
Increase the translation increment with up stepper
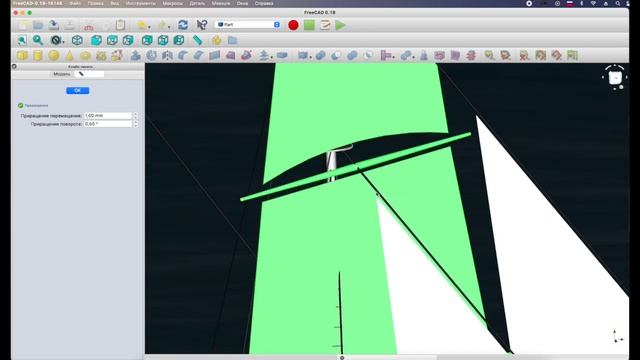pyautogui.click(x=136, y=114)
